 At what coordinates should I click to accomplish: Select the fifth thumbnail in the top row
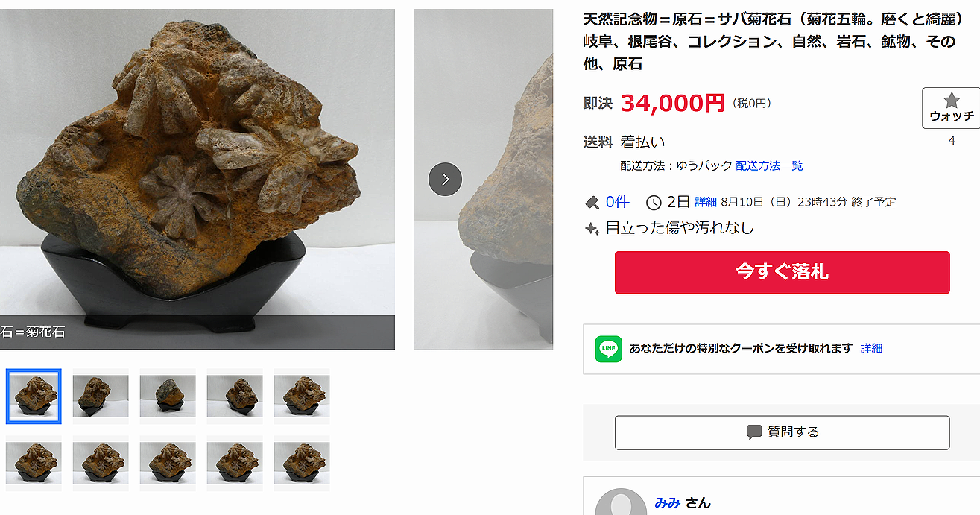coord(302,396)
